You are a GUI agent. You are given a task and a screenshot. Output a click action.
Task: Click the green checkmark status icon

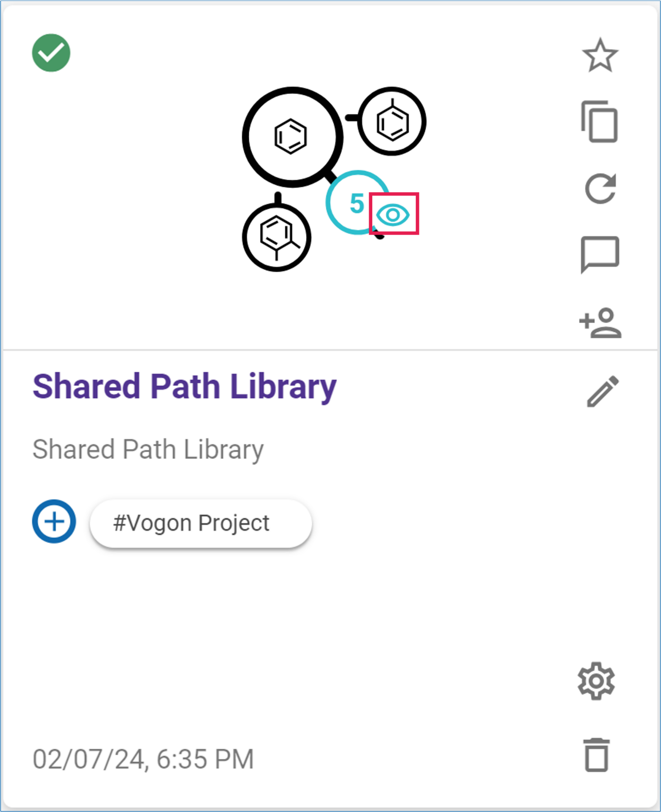[51, 53]
